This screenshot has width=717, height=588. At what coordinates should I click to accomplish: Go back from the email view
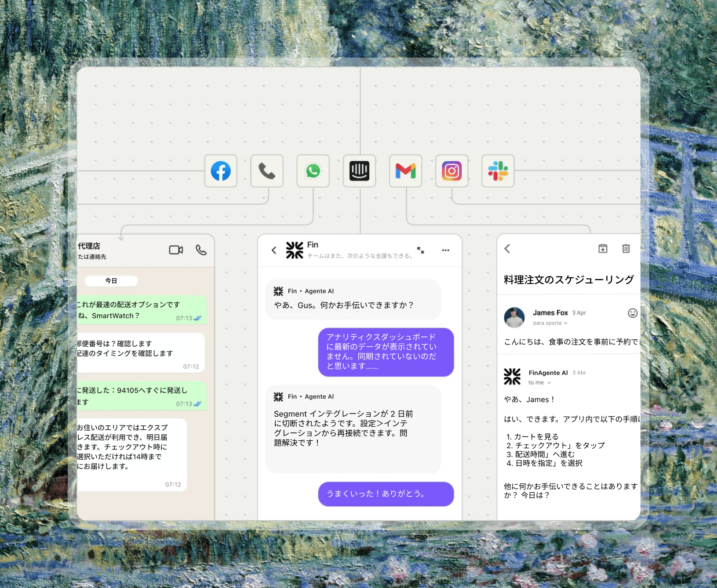(507, 249)
